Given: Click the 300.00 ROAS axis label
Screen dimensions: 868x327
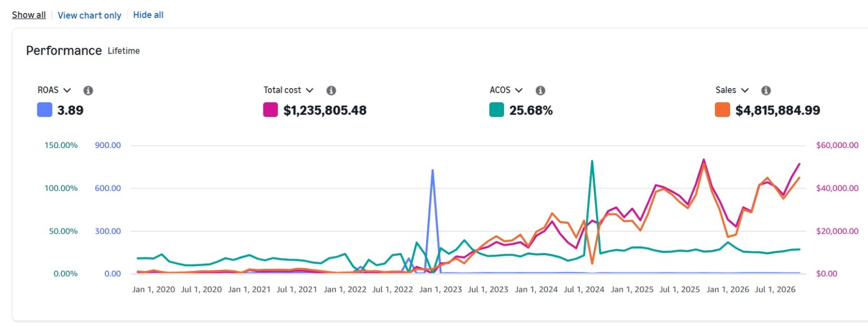Looking at the screenshot, I should point(109,231).
